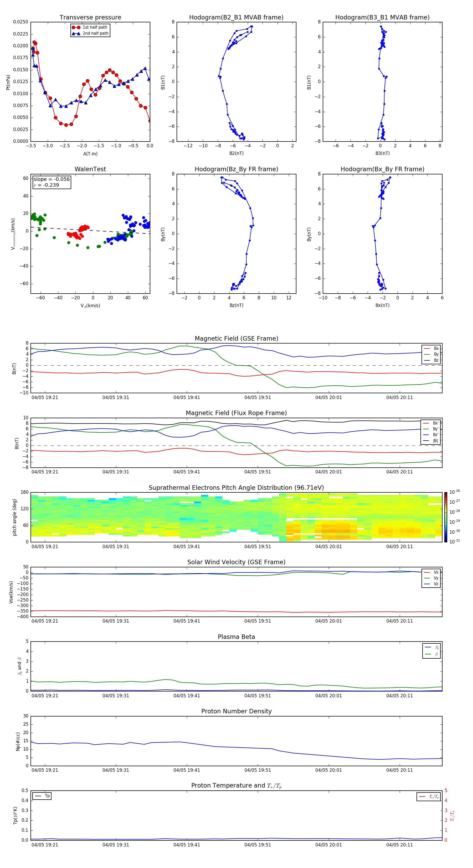
Task: Click the 'Transverse pressure' plot title
Action: (90, 18)
